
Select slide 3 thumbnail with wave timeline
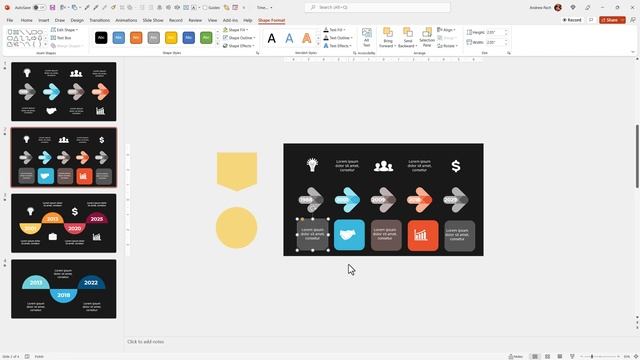pos(64,223)
